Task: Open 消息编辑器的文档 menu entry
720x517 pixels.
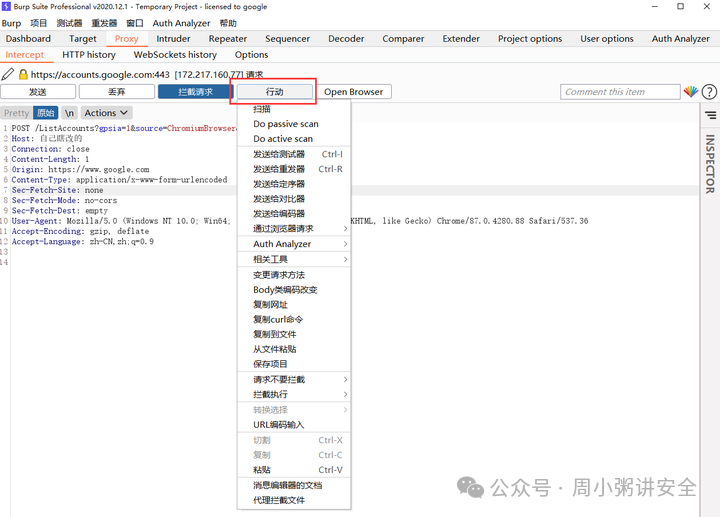Action: click(x=294, y=485)
